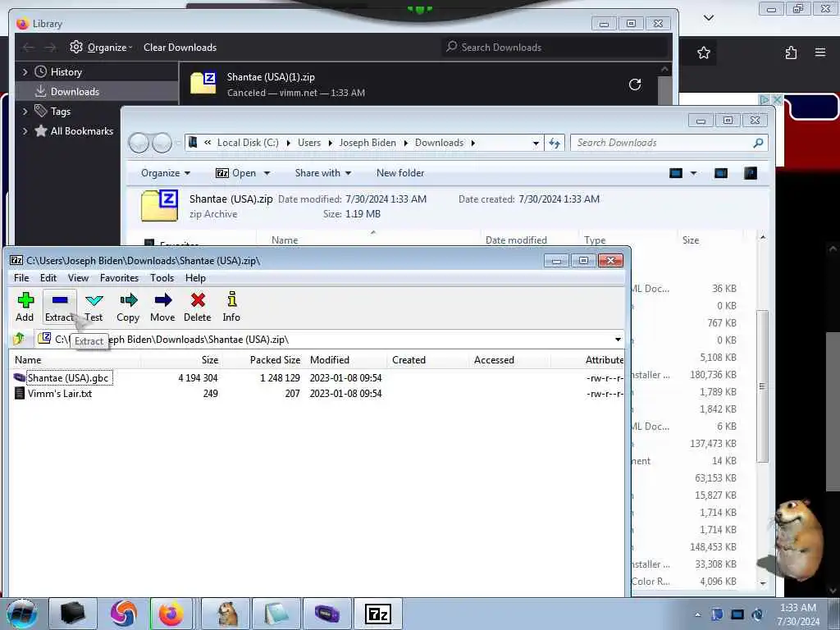This screenshot has width=840, height=630.
Task: Click the help icon in Explorer toolbar
Action: (x=751, y=173)
